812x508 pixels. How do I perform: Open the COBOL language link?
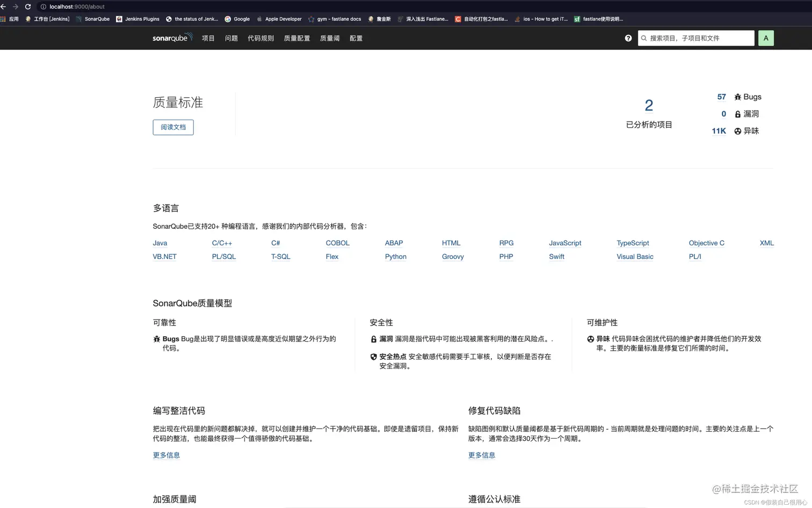coord(337,243)
